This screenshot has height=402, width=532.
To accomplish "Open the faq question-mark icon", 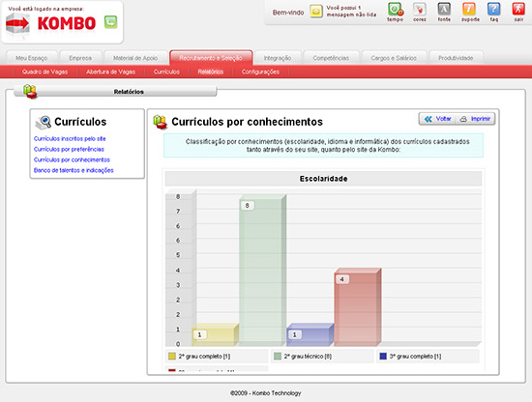I will pyautogui.click(x=493, y=9).
